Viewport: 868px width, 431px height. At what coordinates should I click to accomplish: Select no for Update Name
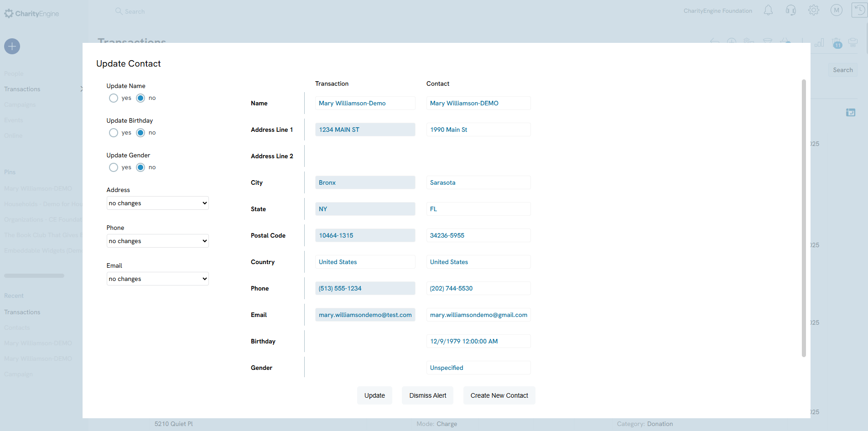click(x=140, y=98)
